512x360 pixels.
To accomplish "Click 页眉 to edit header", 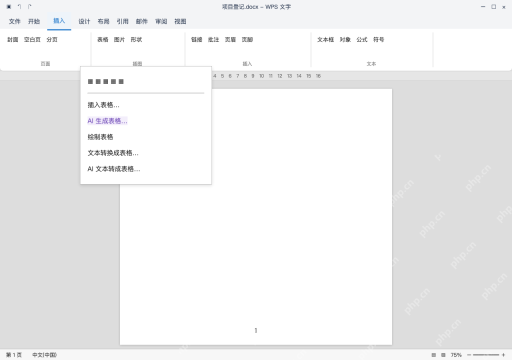I will tap(230, 39).
